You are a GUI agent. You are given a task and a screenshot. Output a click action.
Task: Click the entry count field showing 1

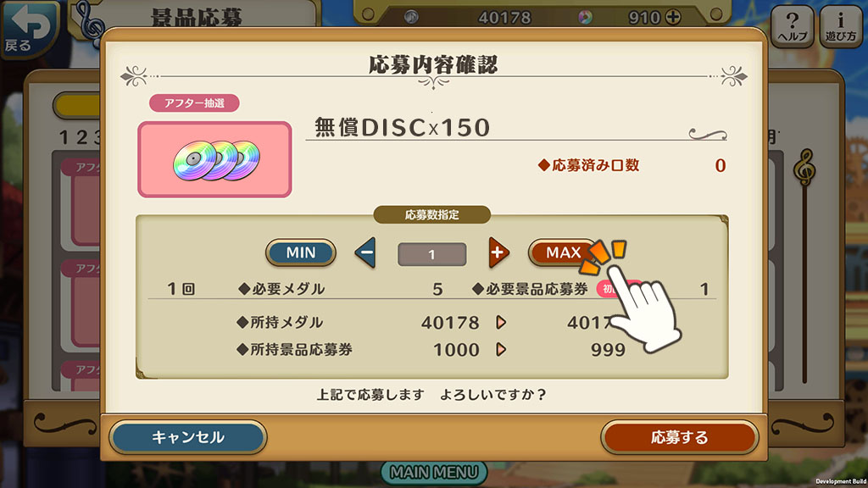[x=431, y=254]
